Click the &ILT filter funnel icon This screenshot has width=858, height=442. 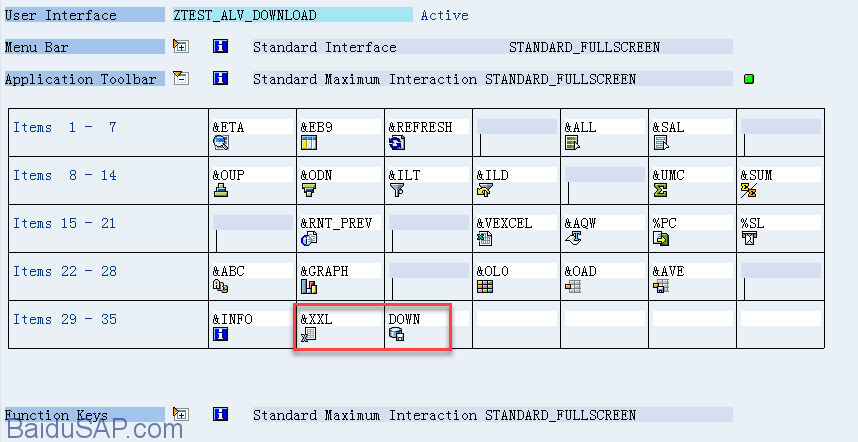397,190
